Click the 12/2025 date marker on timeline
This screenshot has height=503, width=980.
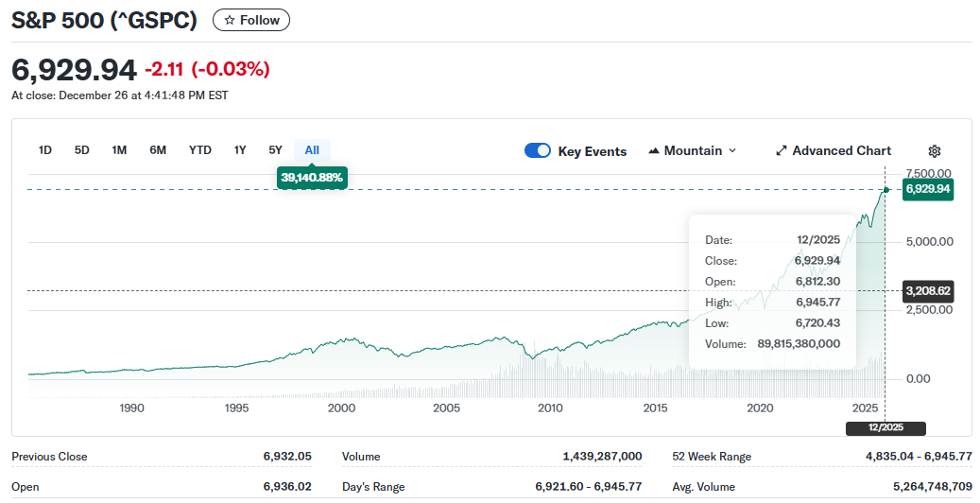tap(885, 427)
